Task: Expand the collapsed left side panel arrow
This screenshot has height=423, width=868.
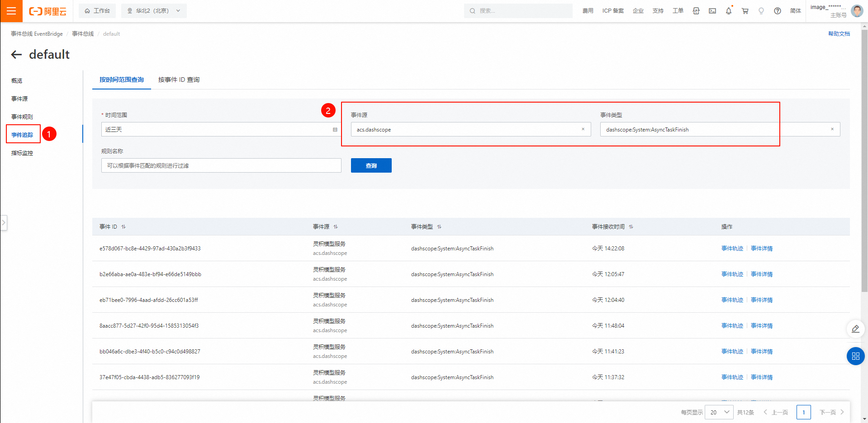Action: coord(4,222)
